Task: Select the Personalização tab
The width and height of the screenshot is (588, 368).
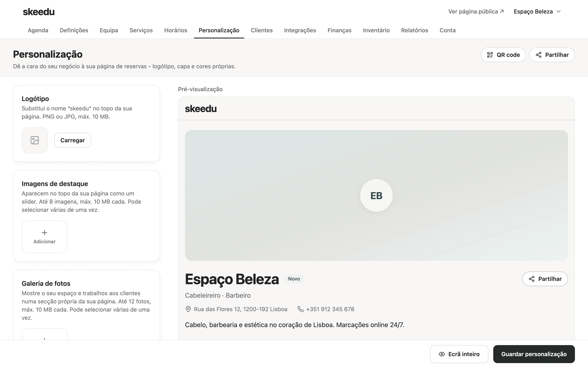Action: click(219, 30)
